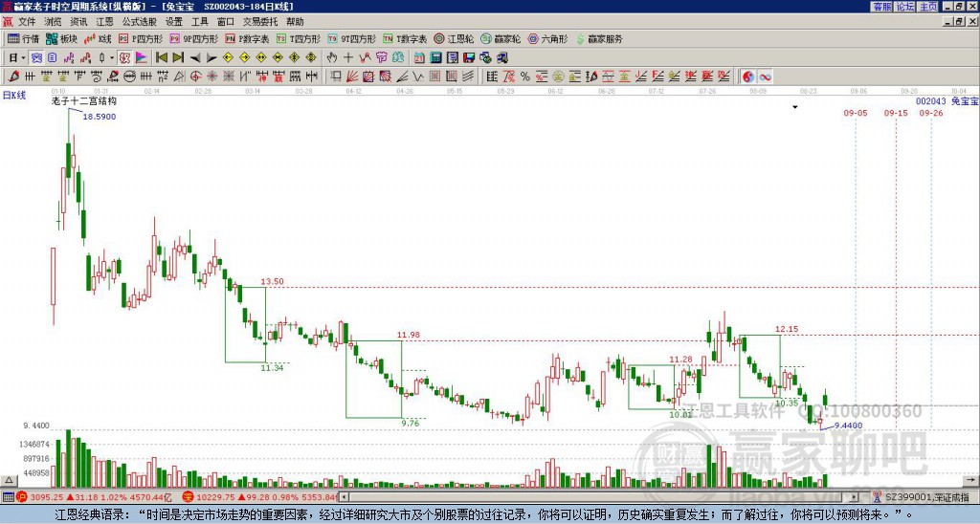Open the P数字表 tool

pyautogui.click(x=247, y=38)
